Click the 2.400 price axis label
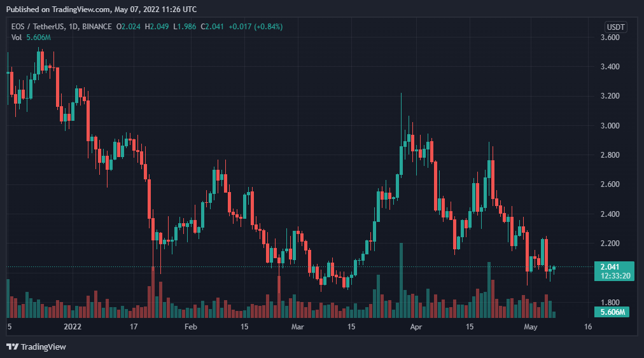 pyautogui.click(x=610, y=214)
